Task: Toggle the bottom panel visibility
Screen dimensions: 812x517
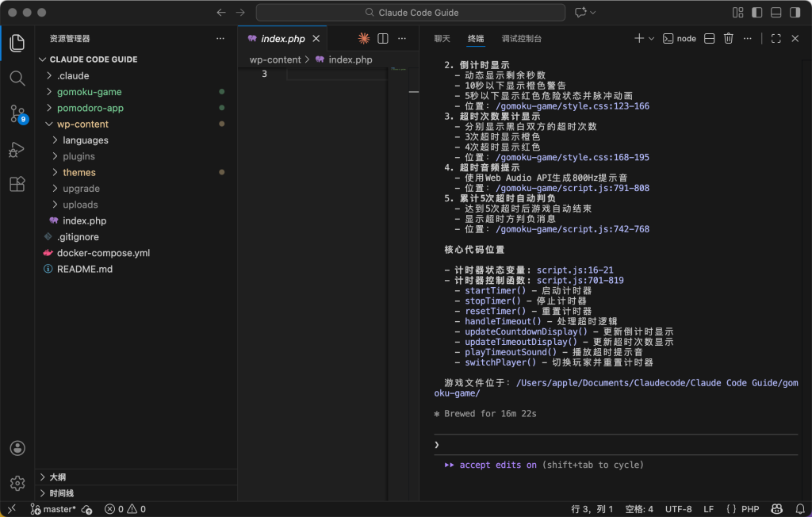Action: pyautogui.click(x=775, y=13)
